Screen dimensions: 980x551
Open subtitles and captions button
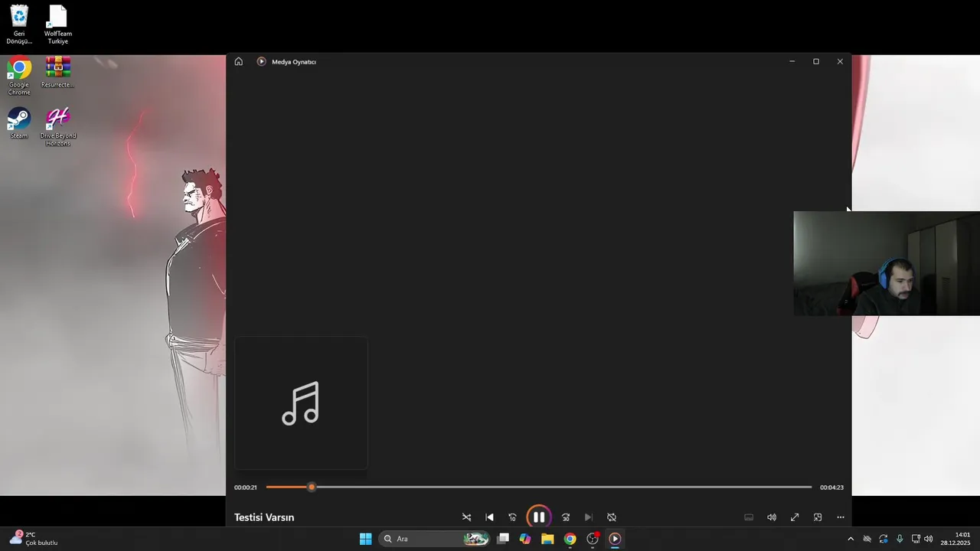point(749,517)
